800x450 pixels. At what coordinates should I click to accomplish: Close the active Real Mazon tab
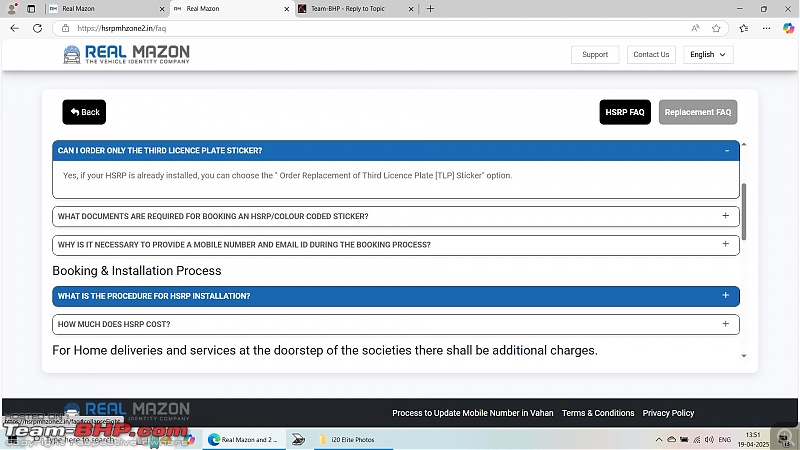coord(286,9)
